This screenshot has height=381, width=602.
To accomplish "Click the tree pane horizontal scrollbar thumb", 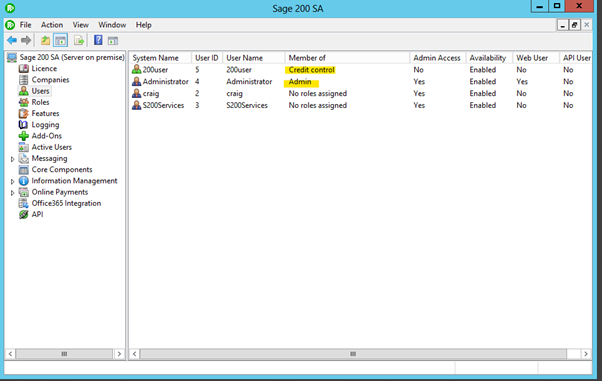I will (x=64, y=354).
